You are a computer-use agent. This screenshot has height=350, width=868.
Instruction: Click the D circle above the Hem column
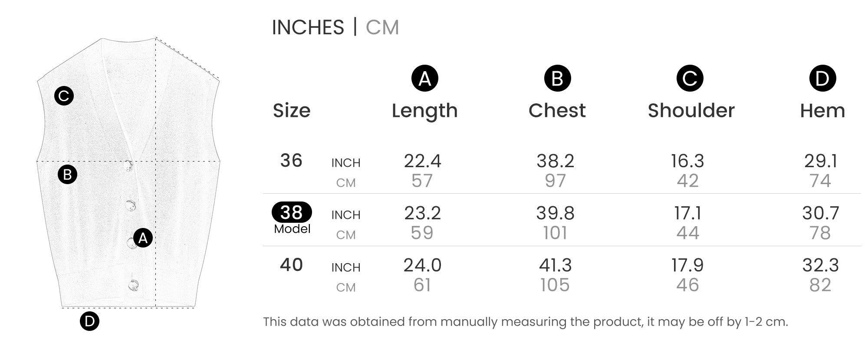822,79
